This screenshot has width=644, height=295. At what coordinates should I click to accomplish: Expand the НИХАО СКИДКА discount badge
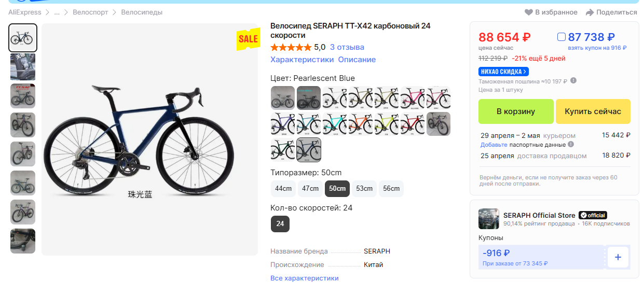(503, 72)
